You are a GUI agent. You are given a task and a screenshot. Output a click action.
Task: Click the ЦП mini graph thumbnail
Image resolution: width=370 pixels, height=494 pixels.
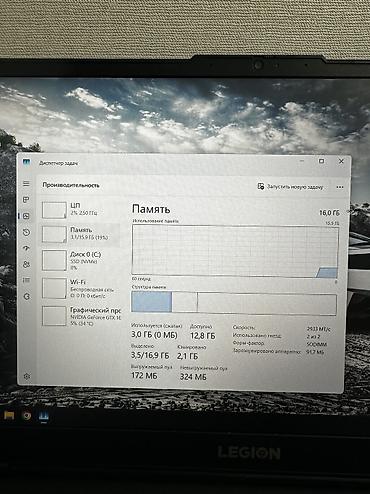pos(54,210)
